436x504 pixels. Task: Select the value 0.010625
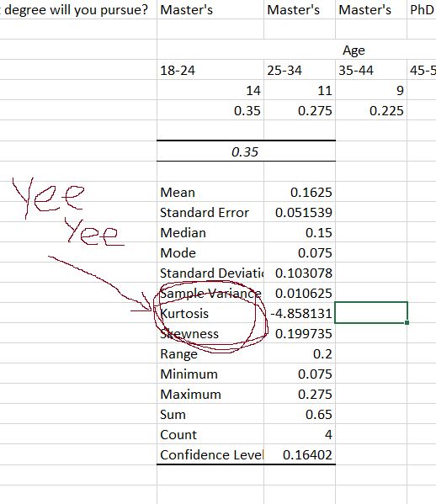(x=300, y=293)
